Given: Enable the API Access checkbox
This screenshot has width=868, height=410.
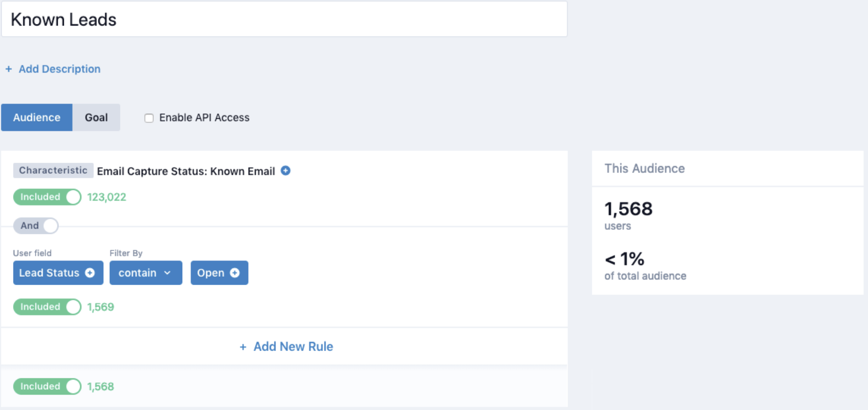Looking at the screenshot, I should 149,118.
